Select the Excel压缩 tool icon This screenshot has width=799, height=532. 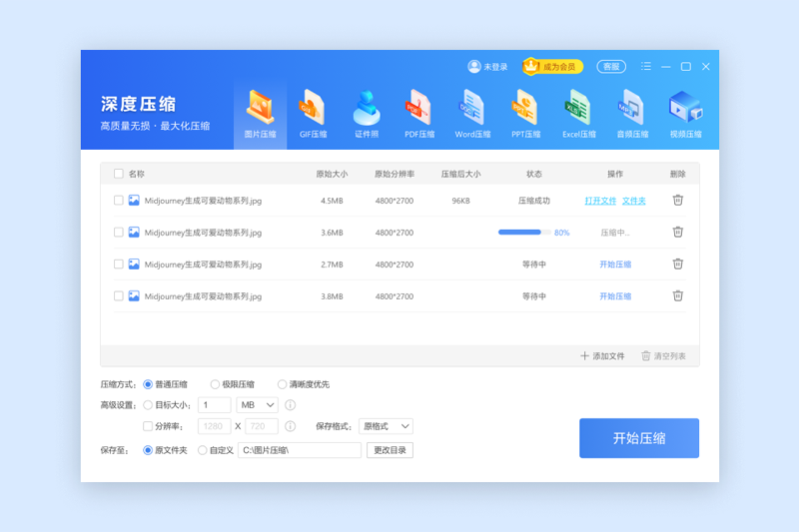click(578, 113)
